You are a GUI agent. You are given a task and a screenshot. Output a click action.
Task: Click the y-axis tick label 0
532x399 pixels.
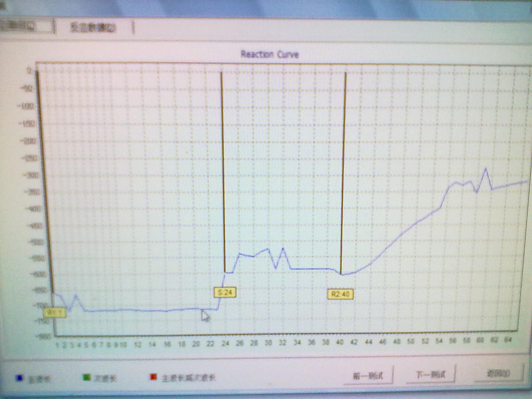tap(29, 71)
